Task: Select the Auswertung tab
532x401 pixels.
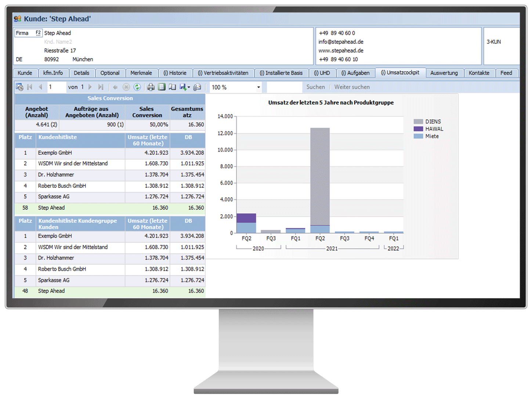Action: [444, 73]
